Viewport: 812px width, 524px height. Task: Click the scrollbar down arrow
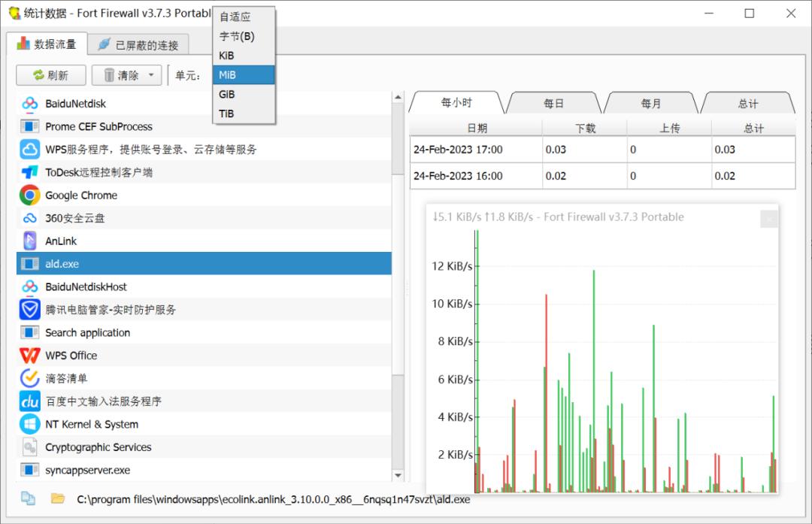point(398,474)
